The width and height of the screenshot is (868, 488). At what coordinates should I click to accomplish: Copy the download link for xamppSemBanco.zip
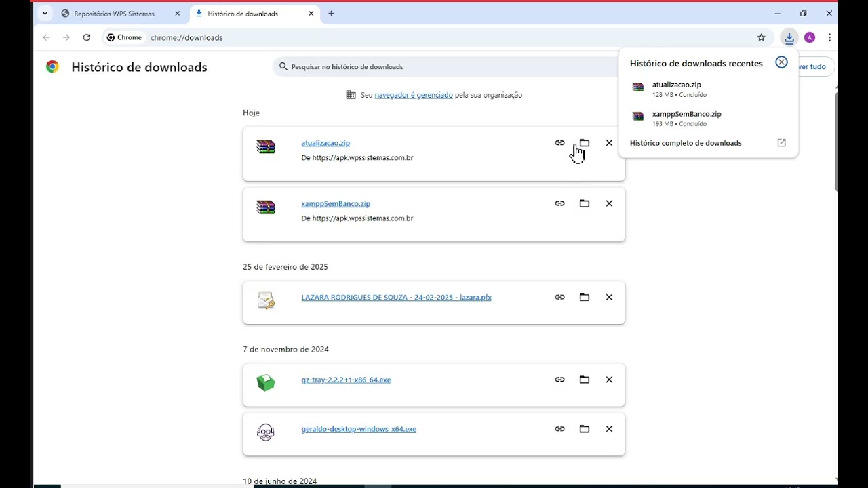pyautogui.click(x=559, y=203)
